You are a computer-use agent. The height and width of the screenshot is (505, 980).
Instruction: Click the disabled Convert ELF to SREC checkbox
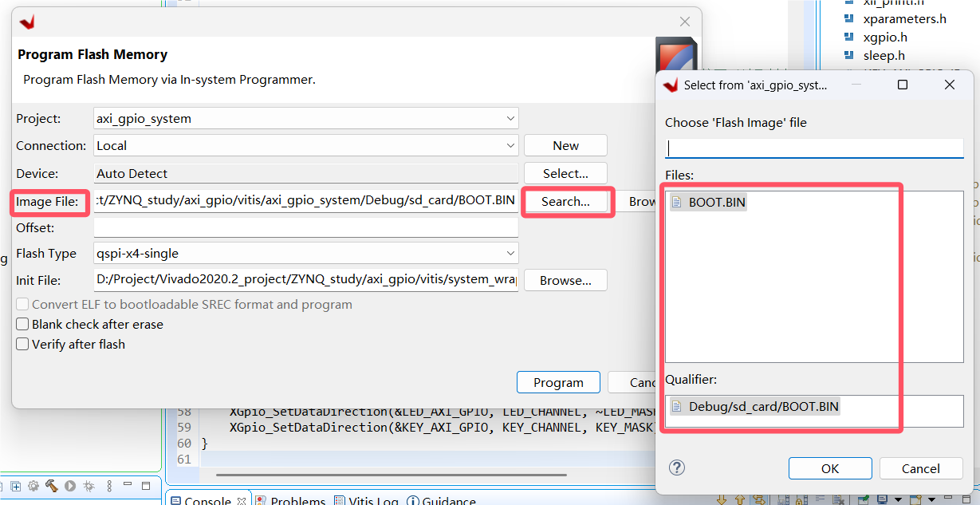tap(23, 305)
